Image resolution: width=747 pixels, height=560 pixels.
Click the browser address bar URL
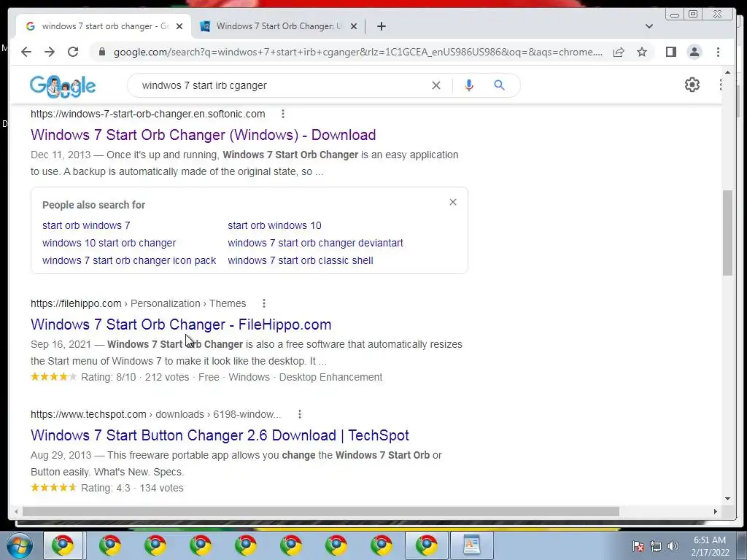[x=358, y=52]
